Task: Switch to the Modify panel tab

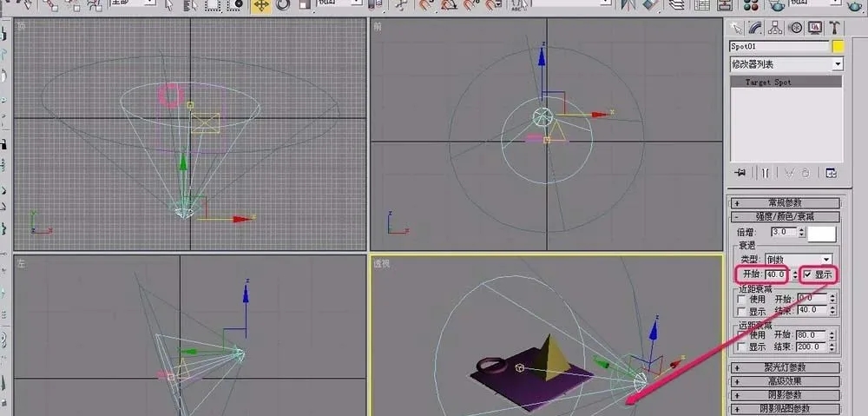Action: click(x=755, y=28)
